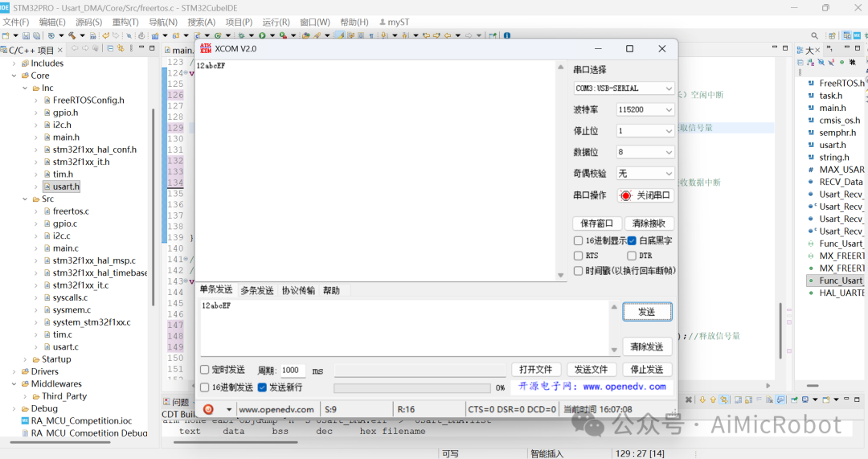The height and width of the screenshot is (459, 868).
Task: Switch to the 多条发送 tab in XCOM
Action: pyautogui.click(x=257, y=290)
